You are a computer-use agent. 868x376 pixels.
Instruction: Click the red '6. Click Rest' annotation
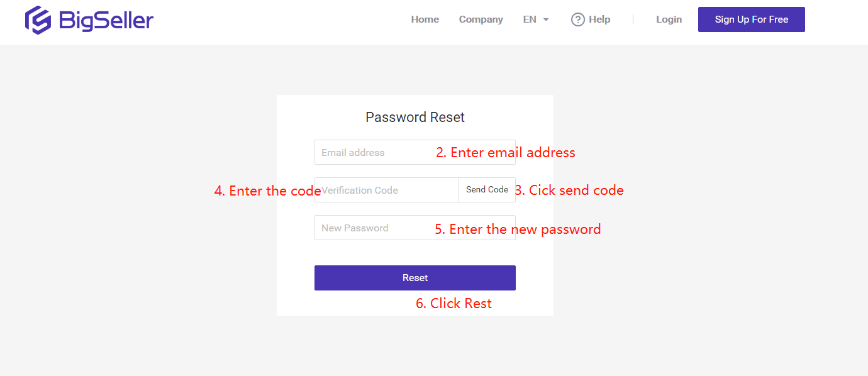pyautogui.click(x=453, y=303)
